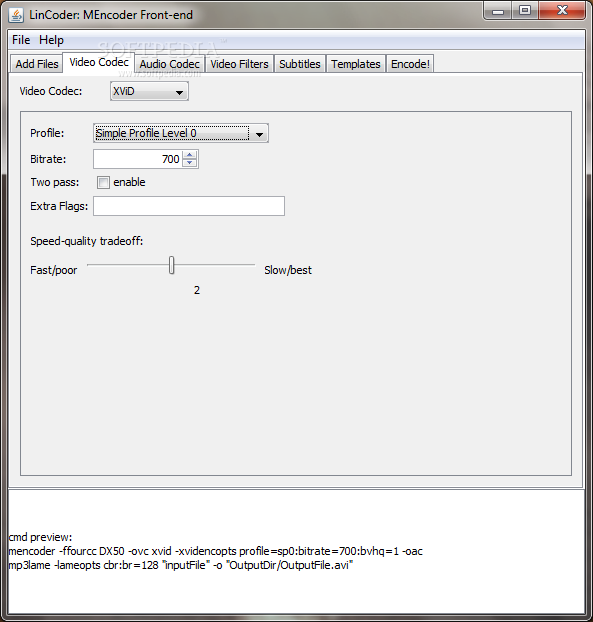Switch to the Add Files tab

[37, 64]
